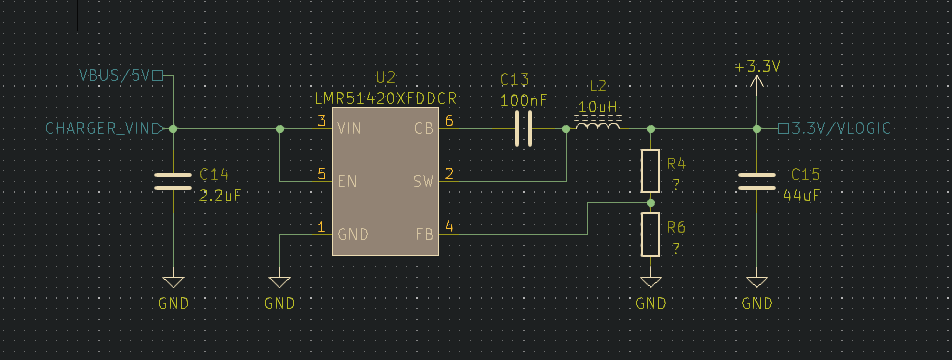Screen dimensions: 952x360
Task: Select the 3.3V/VLOGIC label
Action: (x=835, y=129)
